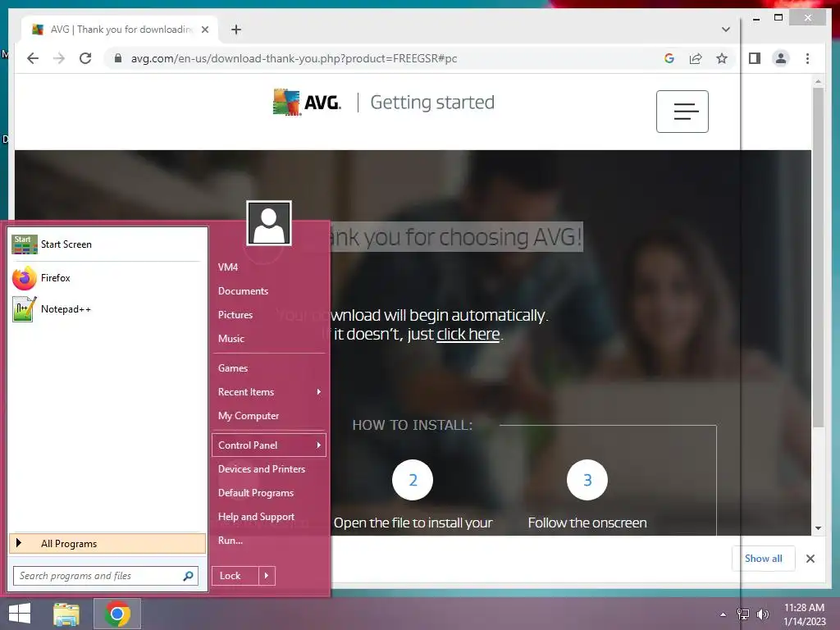This screenshot has height=630, width=840.
Task: Click the address bar URL
Action: [x=294, y=58]
